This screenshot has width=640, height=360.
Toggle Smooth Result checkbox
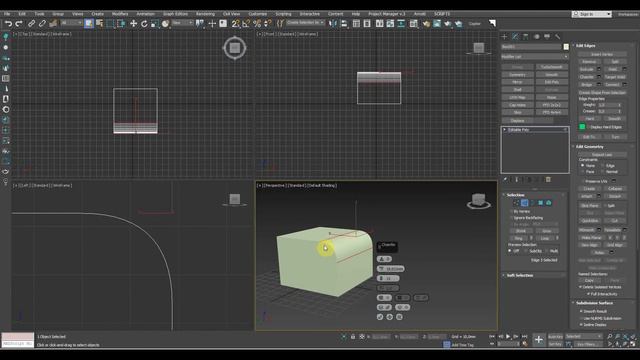[x=581, y=311]
